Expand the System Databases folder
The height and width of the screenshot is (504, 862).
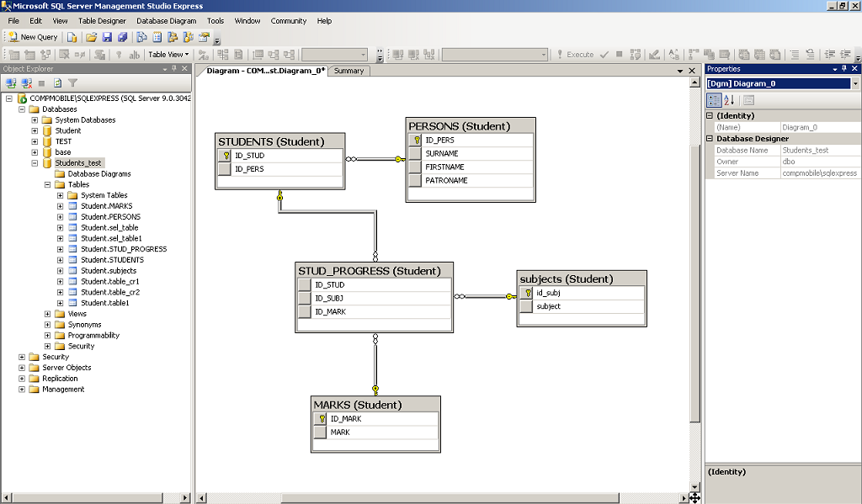35,119
